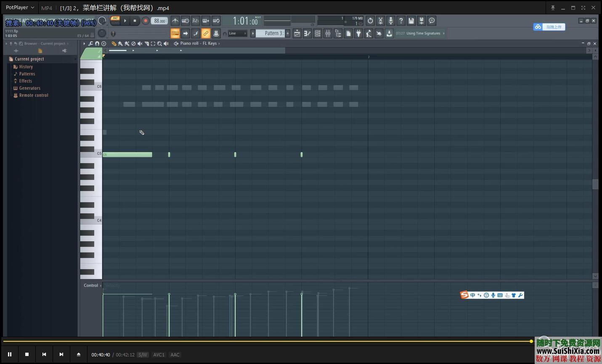This screenshot has height=364, width=602.
Task: Click the Save project icon
Action: 411,21
